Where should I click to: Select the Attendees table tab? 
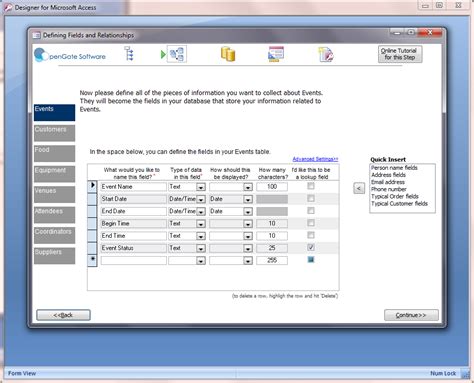pos(54,215)
